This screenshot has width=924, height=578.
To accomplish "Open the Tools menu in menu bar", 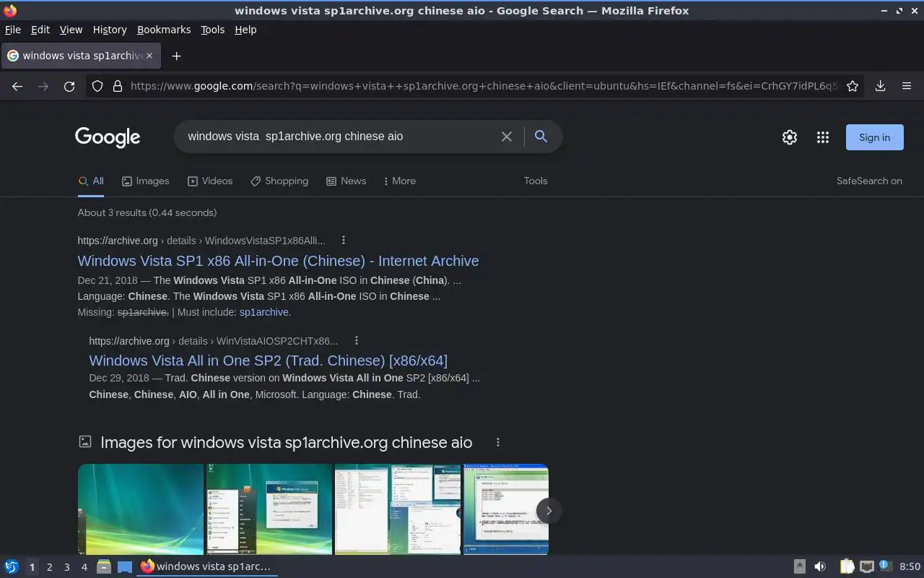I will click(x=213, y=30).
